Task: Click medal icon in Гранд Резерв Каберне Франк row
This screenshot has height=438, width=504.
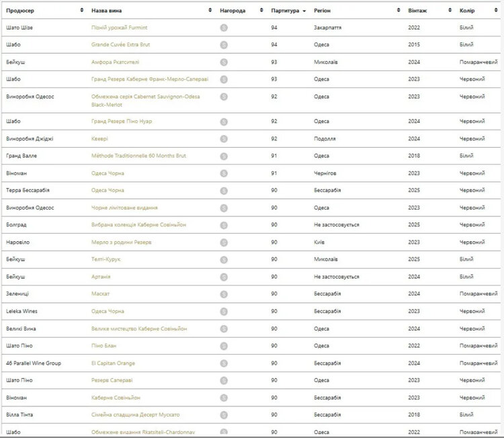Action: pyautogui.click(x=224, y=79)
